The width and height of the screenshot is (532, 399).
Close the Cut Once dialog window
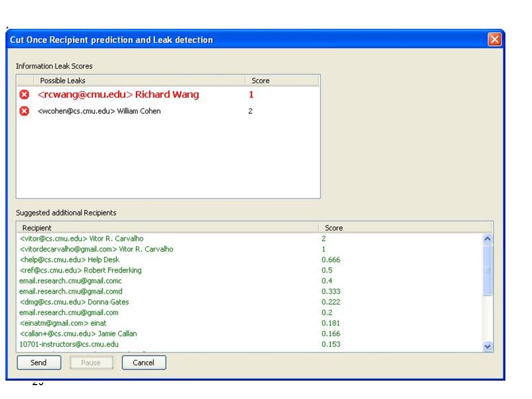pyautogui.click(x=494, y=39)
